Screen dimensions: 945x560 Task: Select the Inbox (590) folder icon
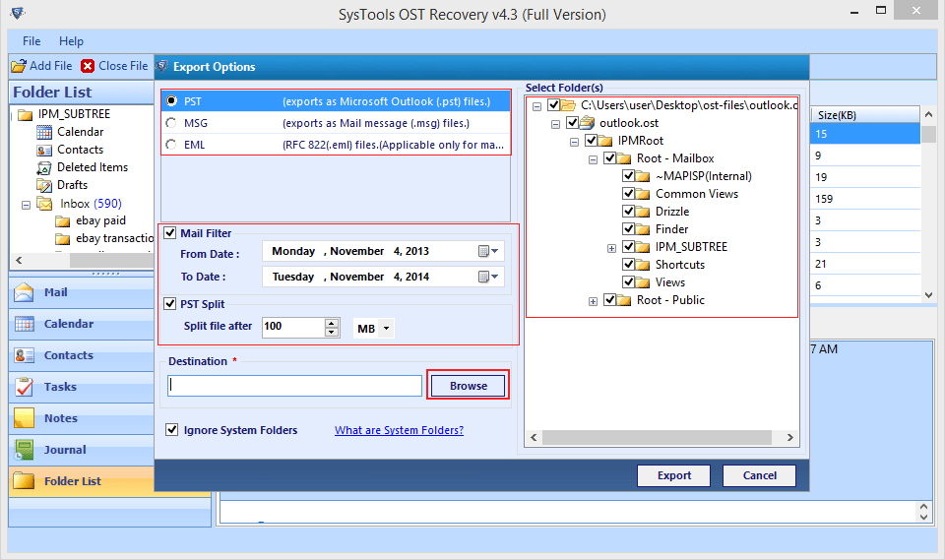(x=44, y=204)
